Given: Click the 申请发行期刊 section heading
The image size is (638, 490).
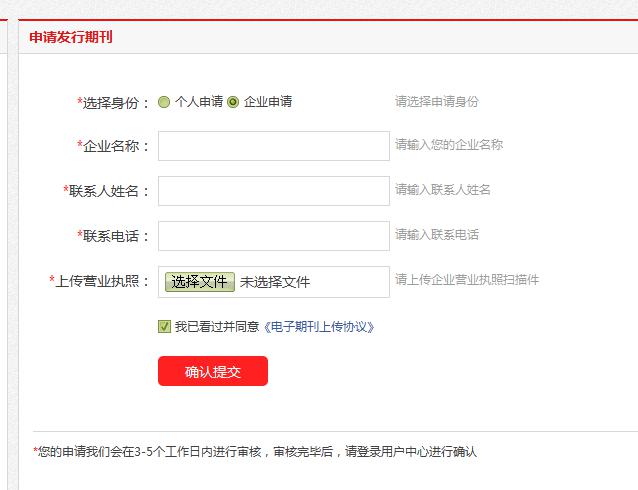Looking at the screenshot, I should (71, 37).
